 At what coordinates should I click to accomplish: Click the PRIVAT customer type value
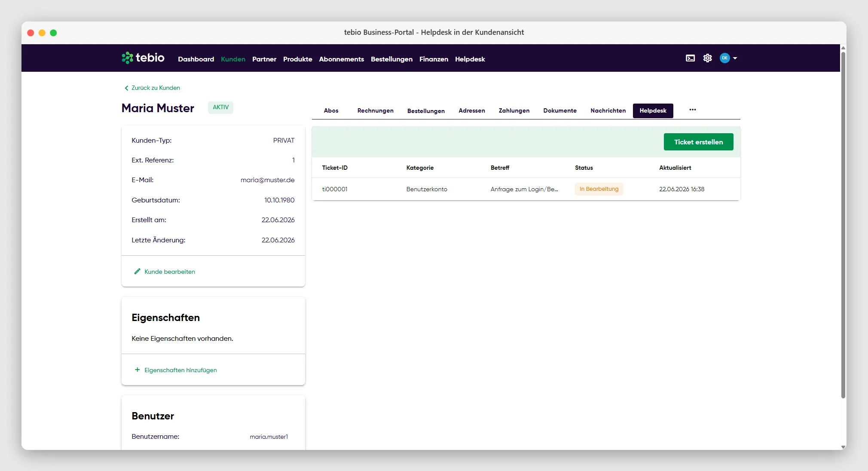click(284, 141)
